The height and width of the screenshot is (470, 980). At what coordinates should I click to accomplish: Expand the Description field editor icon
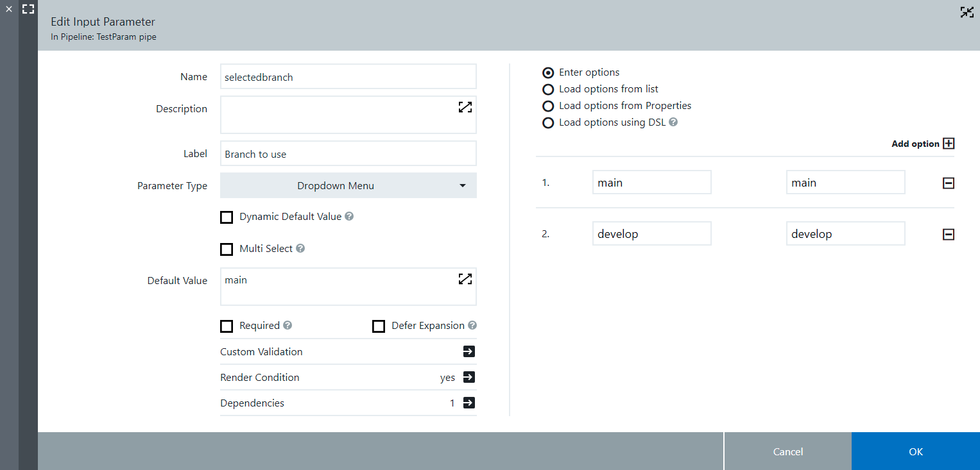coord(465,107)
